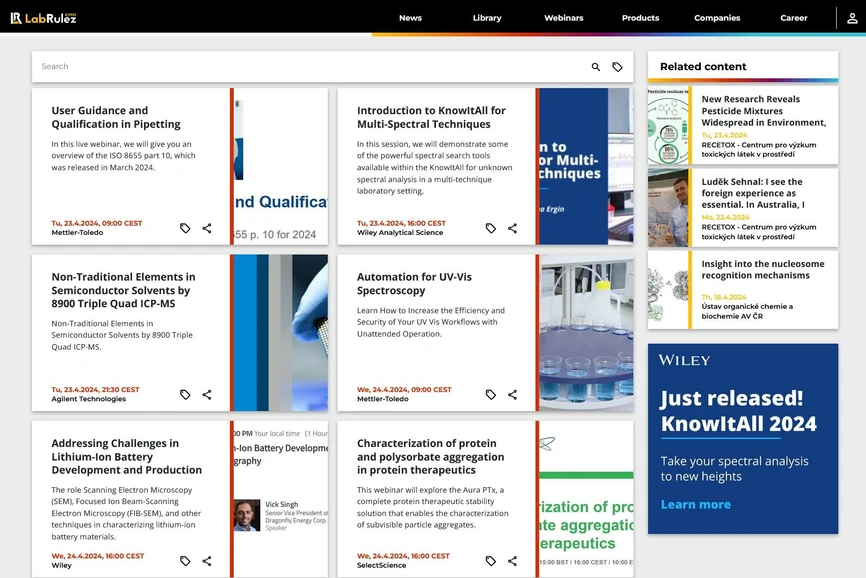
Task: Click the Vick Singh speaker image
Action: [x=247, y=515]
